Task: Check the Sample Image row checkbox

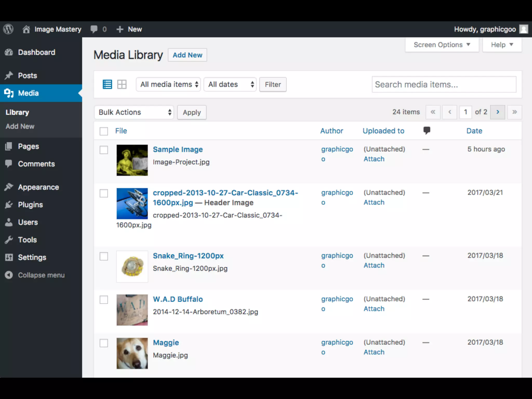Action: (104, 150)
